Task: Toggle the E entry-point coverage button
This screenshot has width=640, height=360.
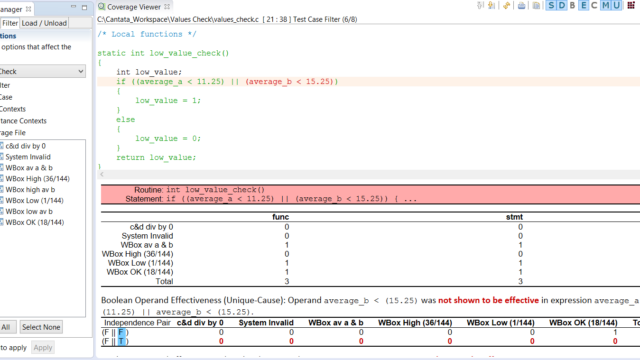Action: coord(583,5)
